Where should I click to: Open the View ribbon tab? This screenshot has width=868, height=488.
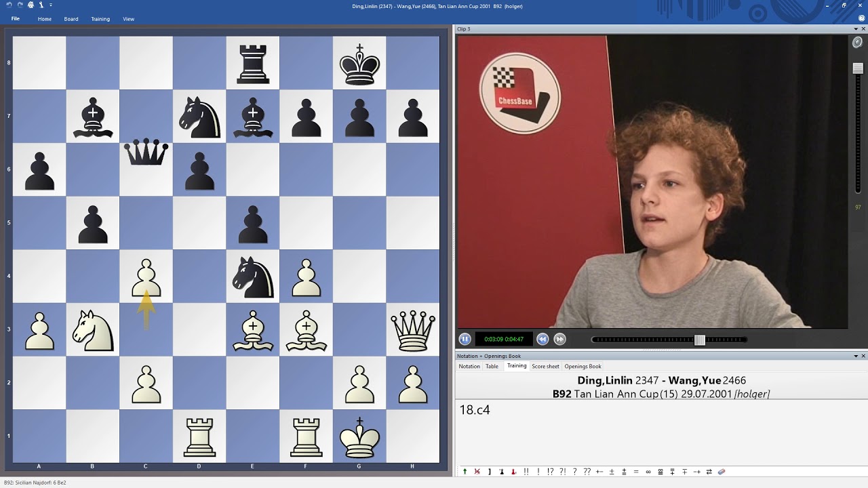128,19
